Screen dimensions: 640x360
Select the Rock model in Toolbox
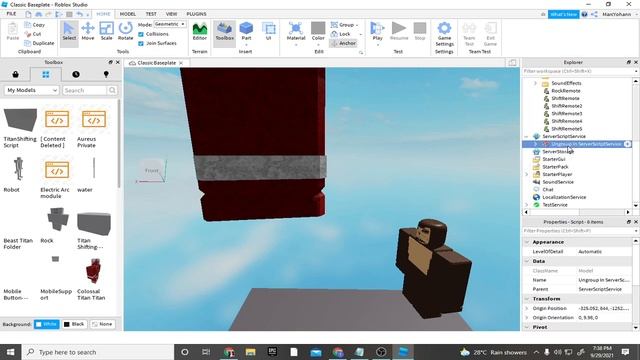click(57, 224)
